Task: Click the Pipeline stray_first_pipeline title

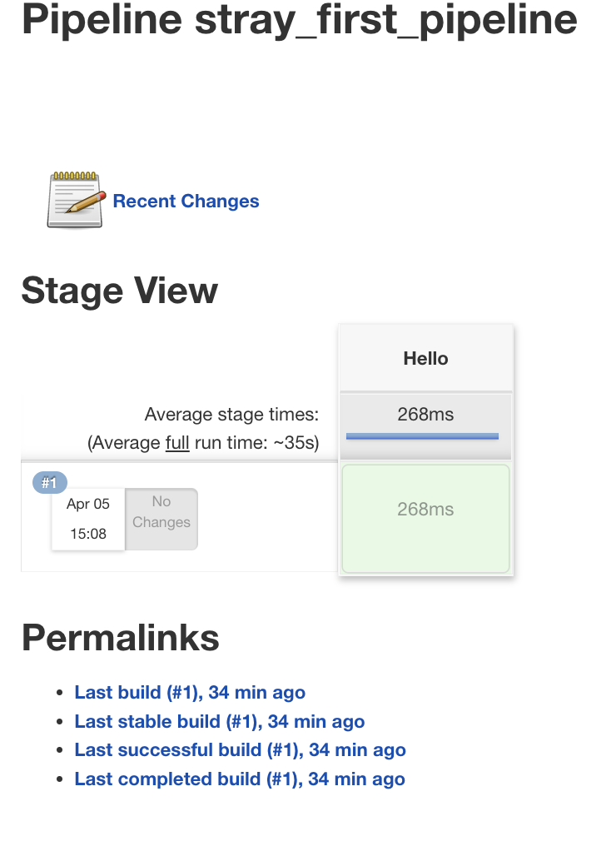Action: click(299, 20)
